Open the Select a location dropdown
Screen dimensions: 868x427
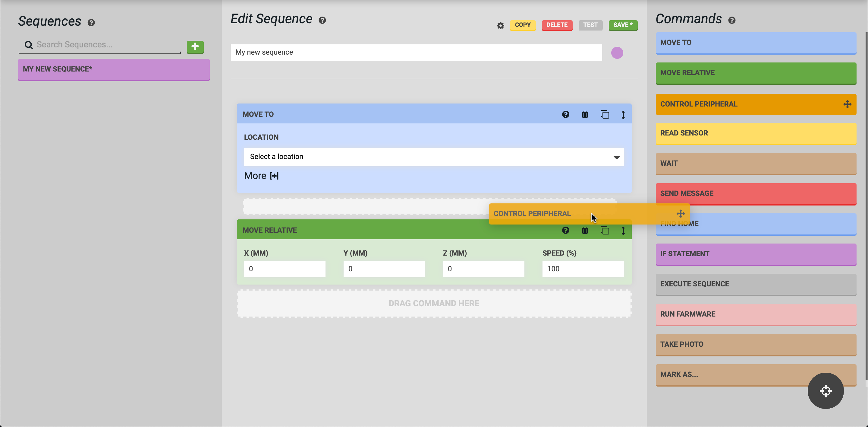pos(433,157)
